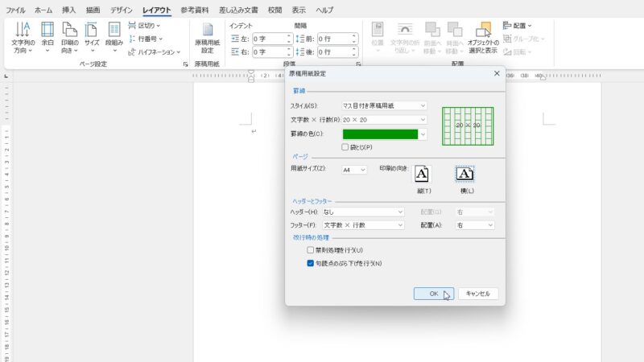Open the 印刷の向き orientation menu
The image size is (644, 362).
coord(69,38)
